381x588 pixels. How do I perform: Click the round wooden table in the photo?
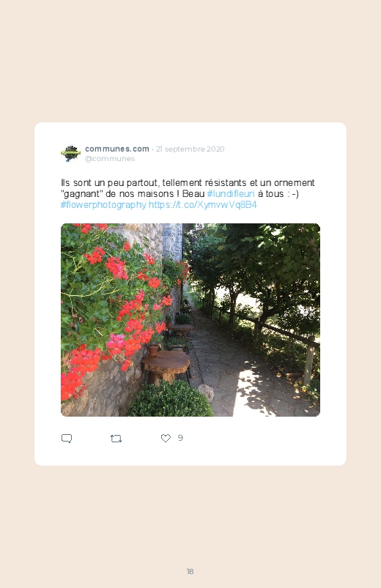tap(166, 365)
